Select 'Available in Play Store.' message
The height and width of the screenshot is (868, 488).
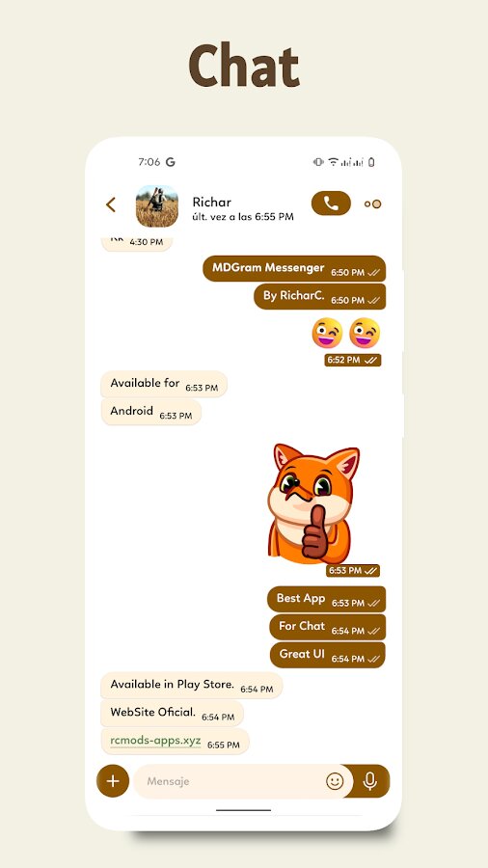tap(191, 686)
